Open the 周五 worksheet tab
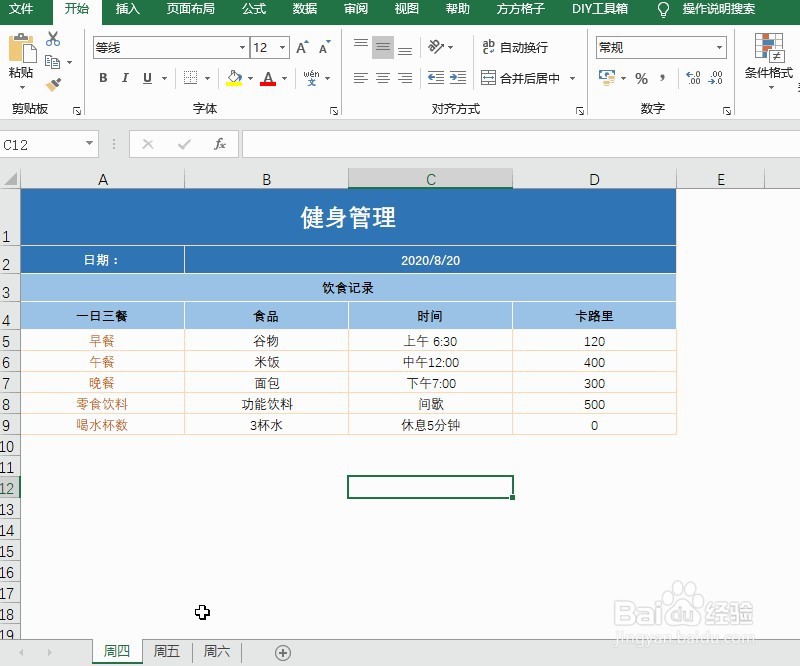 (x=166, y=650)
